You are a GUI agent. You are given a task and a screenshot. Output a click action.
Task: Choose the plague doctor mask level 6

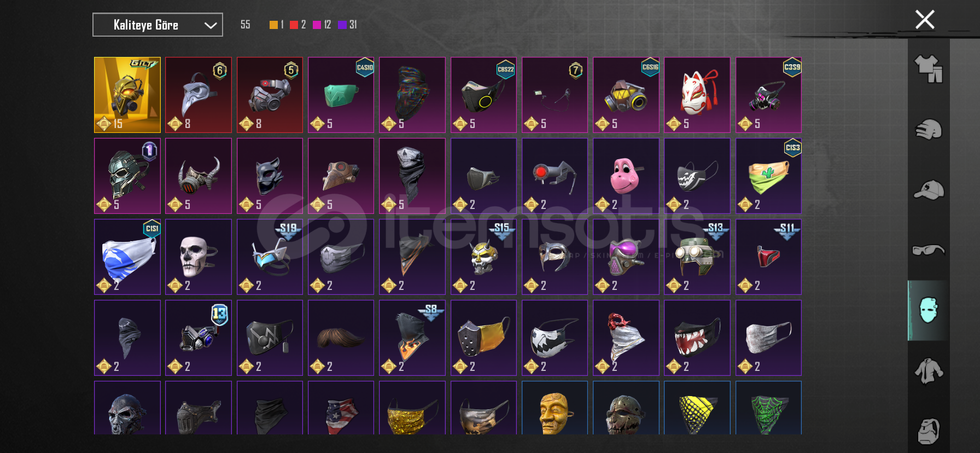click(x=199, y=95)
